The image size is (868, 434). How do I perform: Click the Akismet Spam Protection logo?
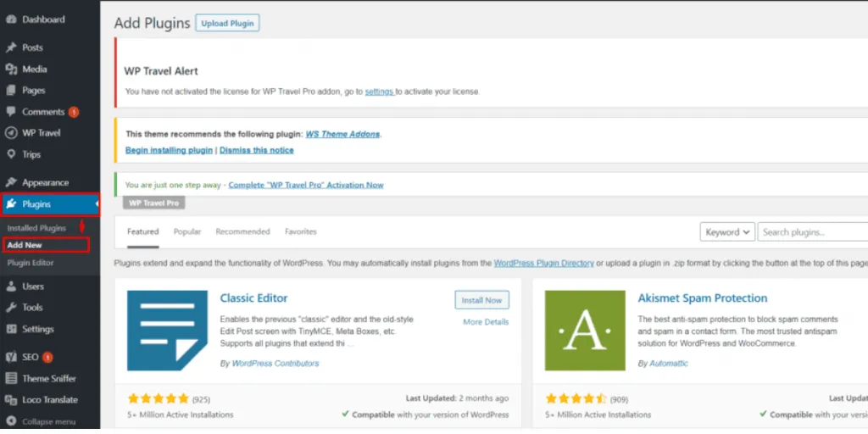click(x=585, y=331)
